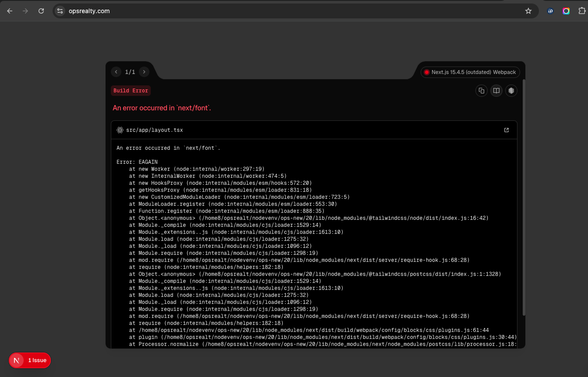Click the React atom file icon
Screen dimensions: 588x377
click(120, 130)
